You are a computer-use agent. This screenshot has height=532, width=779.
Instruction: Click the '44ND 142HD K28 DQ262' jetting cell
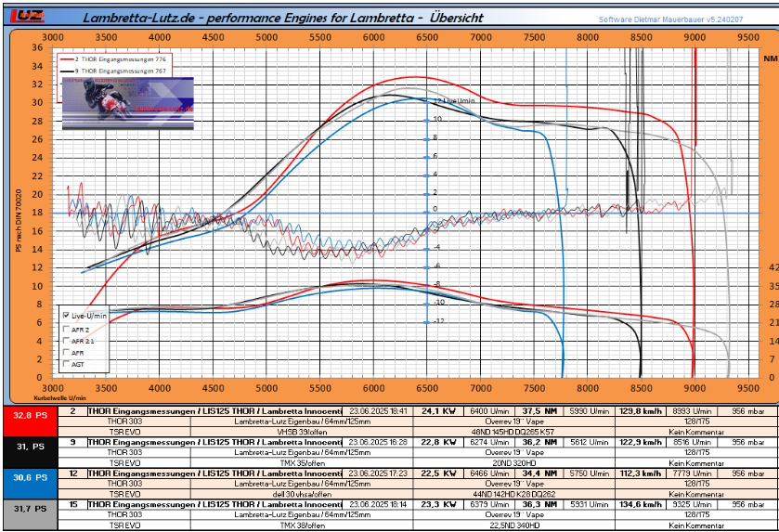click(514, 494)
